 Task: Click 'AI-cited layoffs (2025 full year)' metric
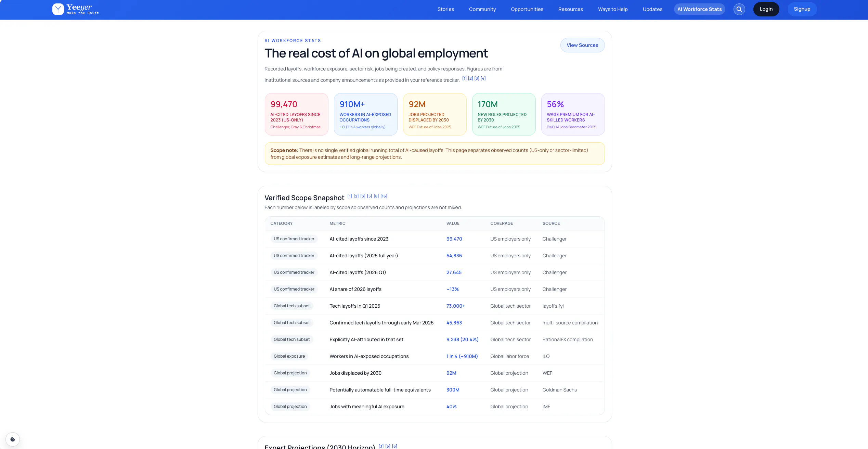point(364,256)
